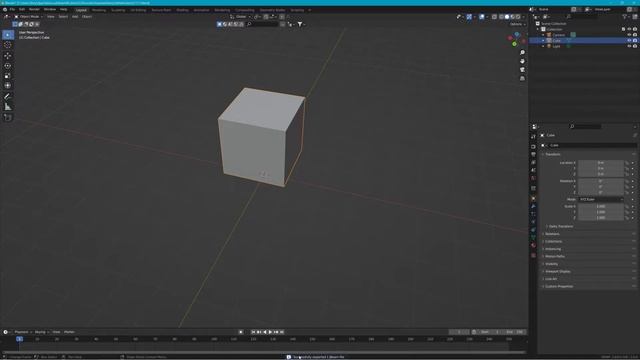Open the Texture properties tab
Image resolution: width=640 pixels, height=360 pixels.
click(x=533, y=255)
